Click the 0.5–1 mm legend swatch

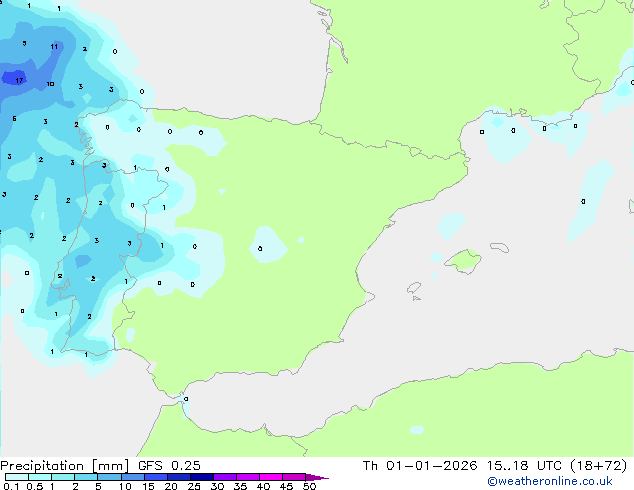pos(40,477)
